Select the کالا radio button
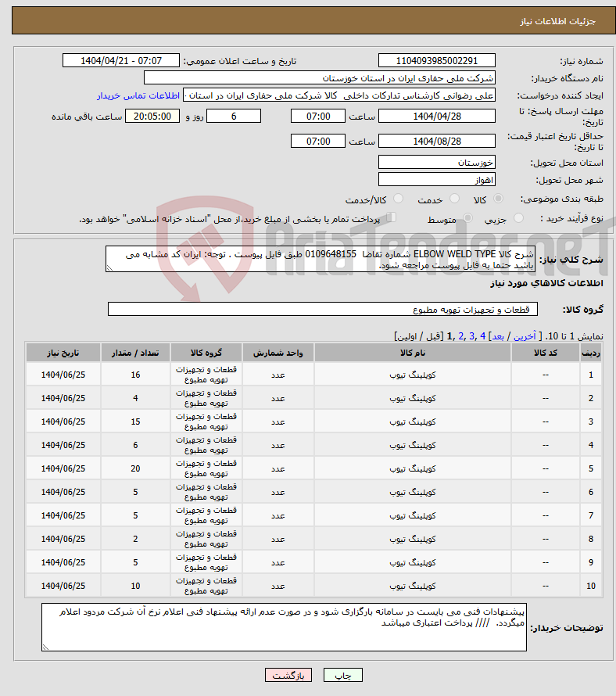The height and width of the screenshot is (696, 616). (499, 199)
